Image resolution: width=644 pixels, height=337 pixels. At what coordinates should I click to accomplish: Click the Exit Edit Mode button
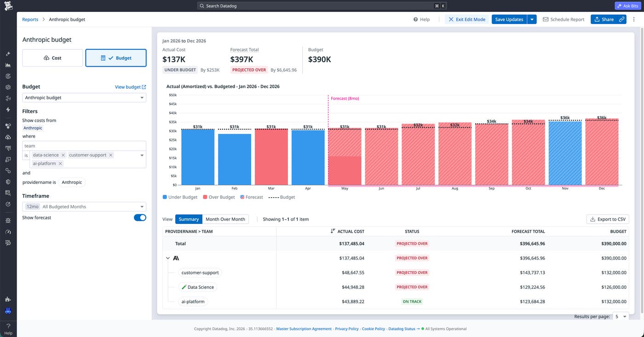point(466,19)
